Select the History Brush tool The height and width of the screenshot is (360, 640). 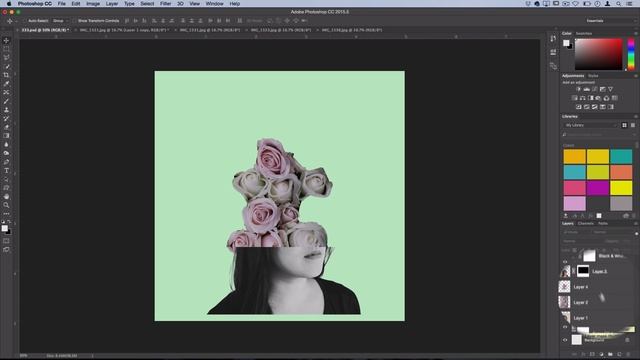point(6,118)
